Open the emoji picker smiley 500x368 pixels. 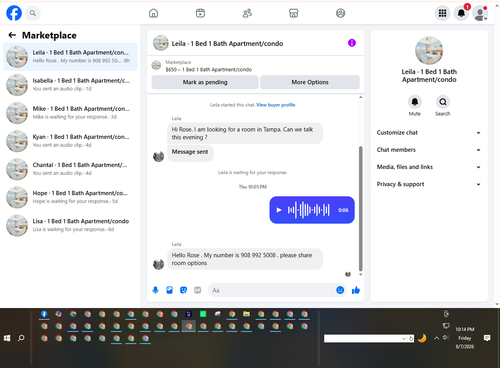tap(340, 290)
